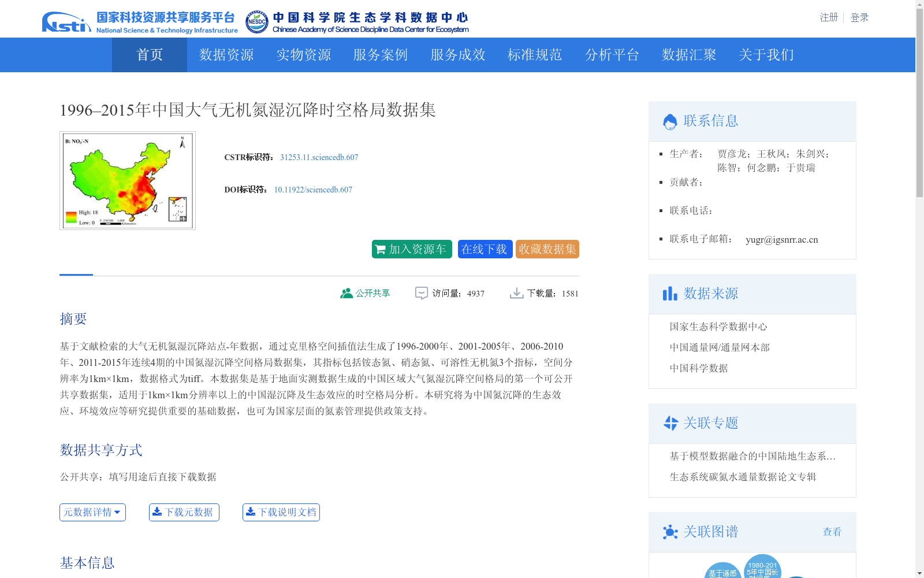Go to 服务案例 in navigation
This screenshot has width=924, height=578.
coord(381,55)
